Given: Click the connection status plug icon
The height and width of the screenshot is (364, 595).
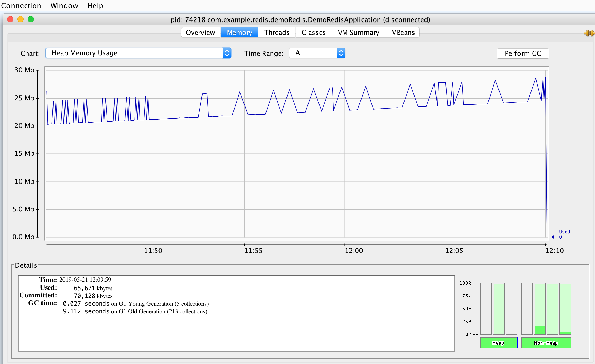Looking at the screenshot, I should pyautogui.click(x=589, y=33).
